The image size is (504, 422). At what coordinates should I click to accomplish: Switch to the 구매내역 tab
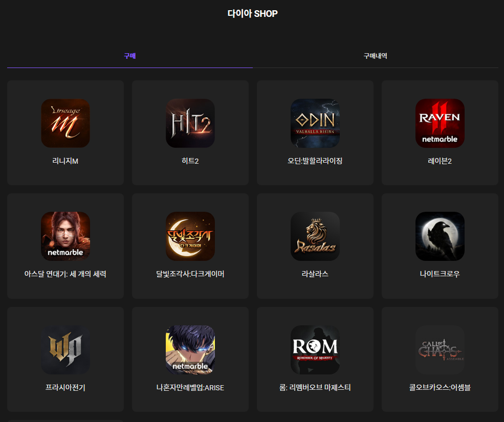(376, 56)
